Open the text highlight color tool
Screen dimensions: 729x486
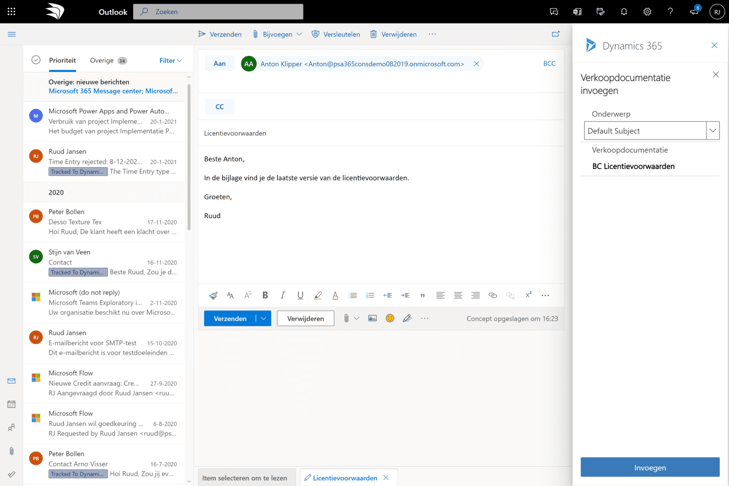tap(318, 295)
